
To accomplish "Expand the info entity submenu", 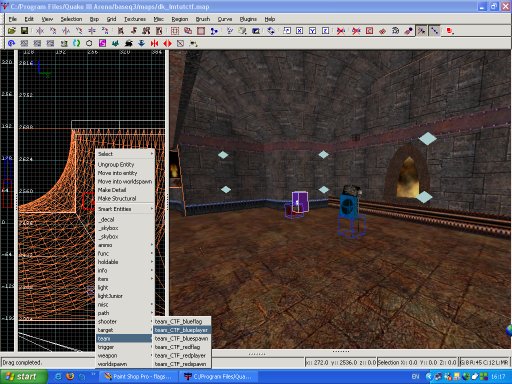I will [x=125, y=271].
